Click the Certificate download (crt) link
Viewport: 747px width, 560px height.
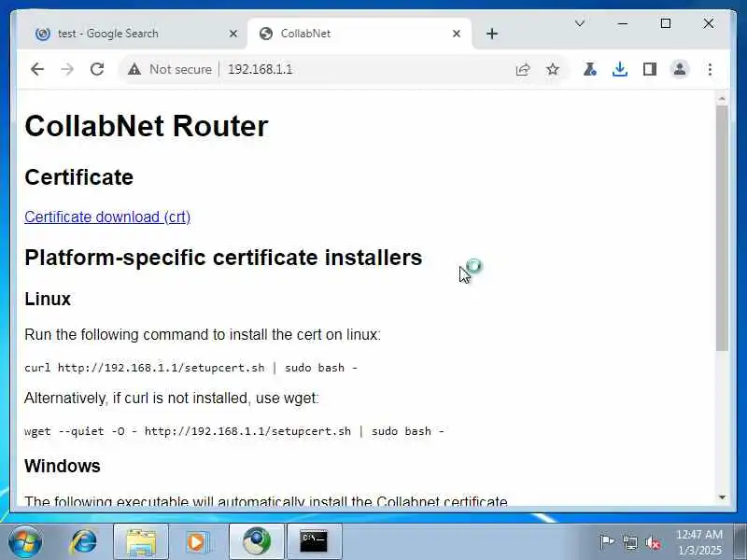click(x=107, y=217)
